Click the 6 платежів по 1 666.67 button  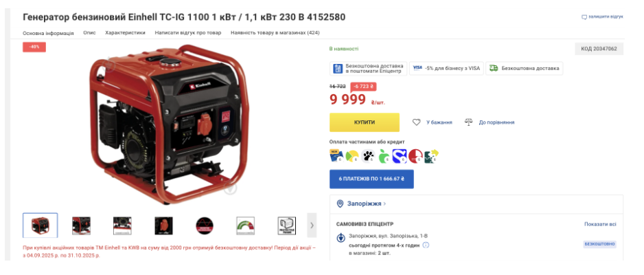point(371,179)
